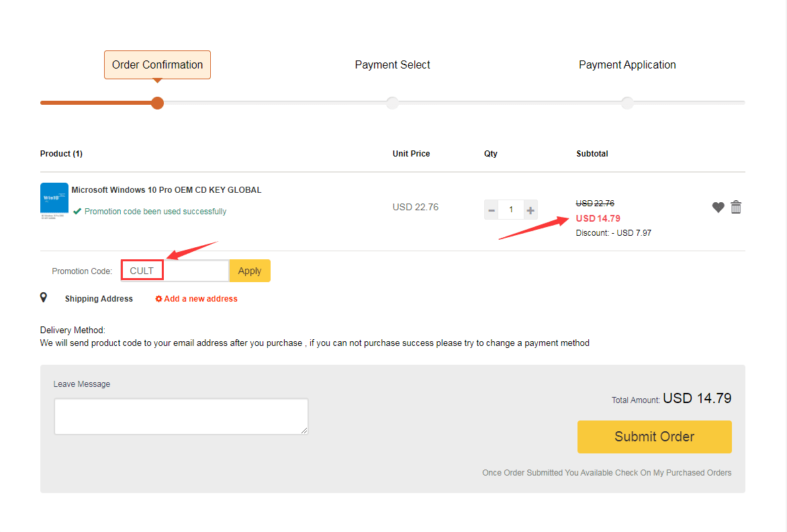Click the Payment Application progress dot
Screen dimensions: 787x532
click(x=627, y=103)
